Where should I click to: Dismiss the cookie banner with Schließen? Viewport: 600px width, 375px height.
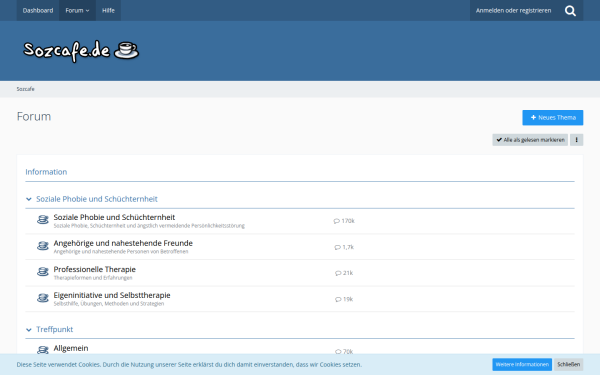pos(568,364)
